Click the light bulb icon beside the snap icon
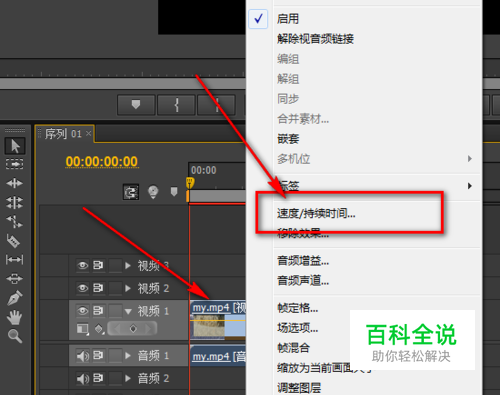Image resolution: width=500 pixels, height=395 pixels. tap(153, 192)
